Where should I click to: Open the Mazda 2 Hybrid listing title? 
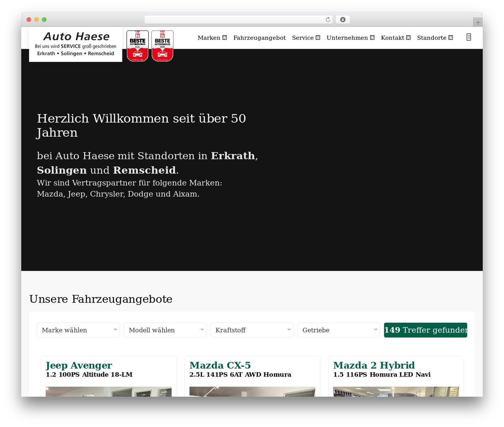pyautogui.click(x=374, y=365)
